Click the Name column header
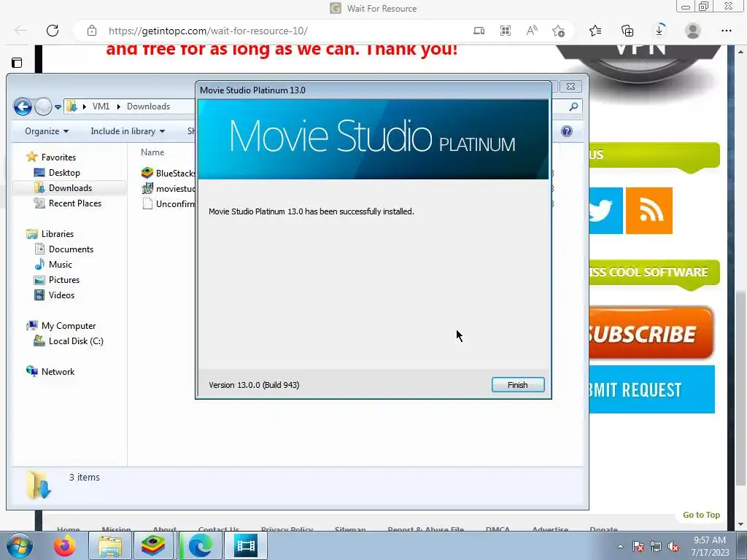 pos(152,152)
